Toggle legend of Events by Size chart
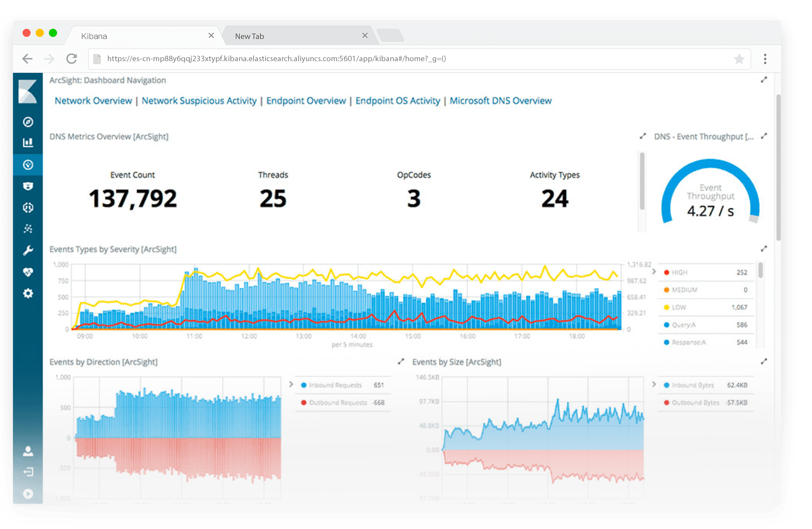Image resolution: width=812 pixels, height=529 pixels. 654,384
